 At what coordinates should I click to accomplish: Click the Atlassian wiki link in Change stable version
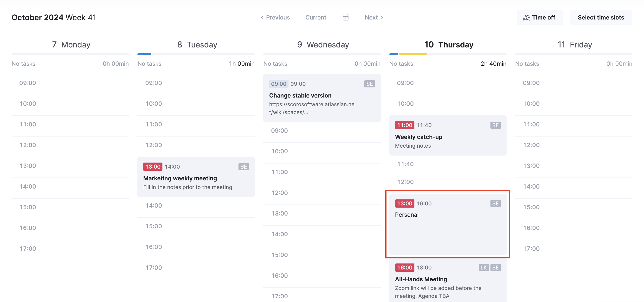click(311, 108)
